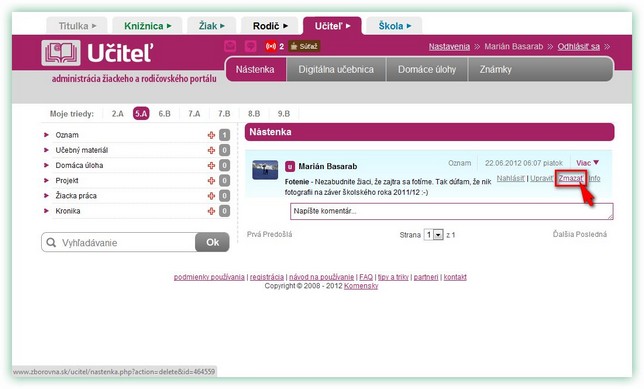Add a new Oznam with plus icon
Viewport: 644px width, 389px height.
[211, 135]
